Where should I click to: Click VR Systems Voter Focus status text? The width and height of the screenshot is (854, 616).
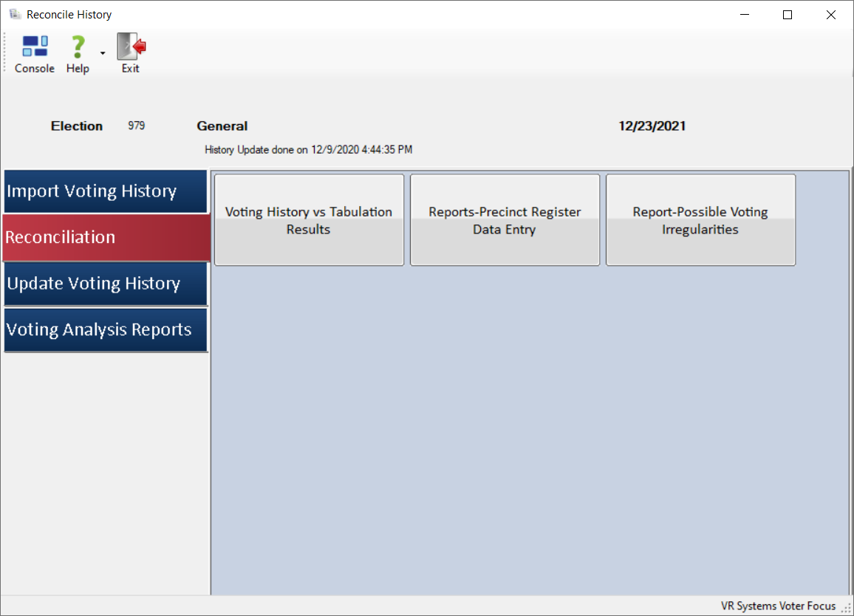pyautogui.click(x=778, y=606)
